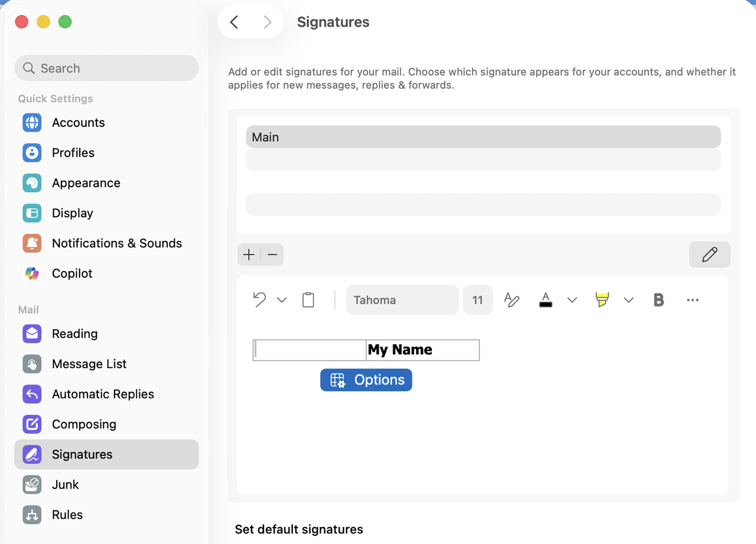Click the clear formatting icon
The image size is (756, 544).
511,299
